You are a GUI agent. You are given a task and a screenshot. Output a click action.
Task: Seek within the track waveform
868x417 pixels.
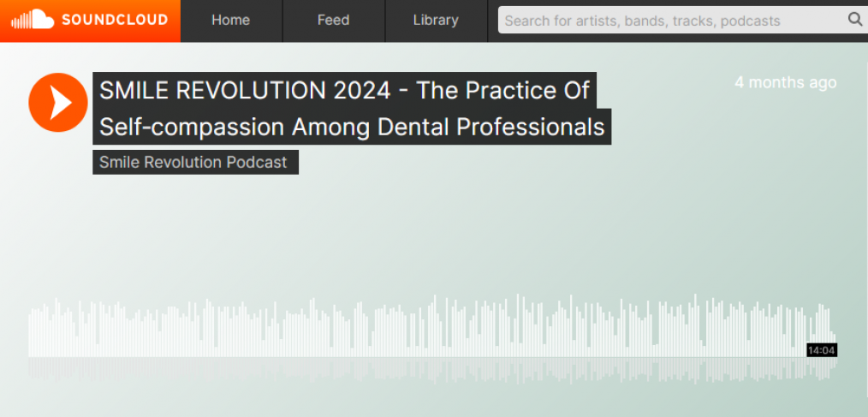431,339
